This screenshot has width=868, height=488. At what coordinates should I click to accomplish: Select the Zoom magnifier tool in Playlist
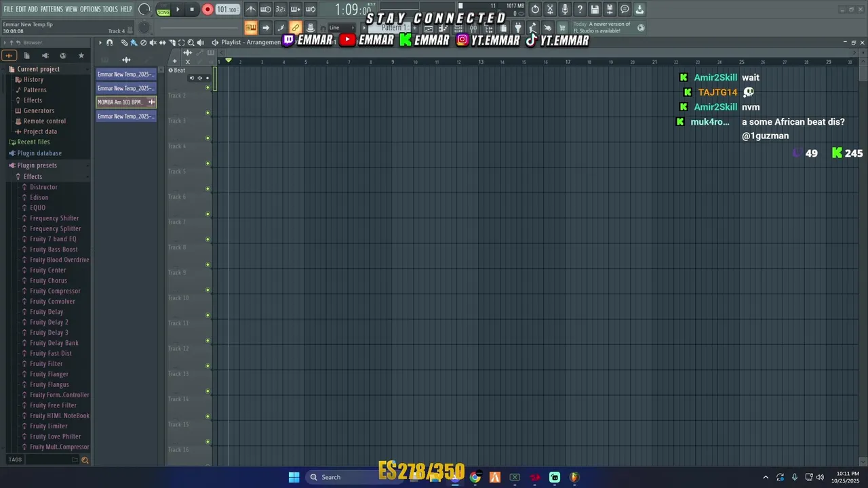191,43
